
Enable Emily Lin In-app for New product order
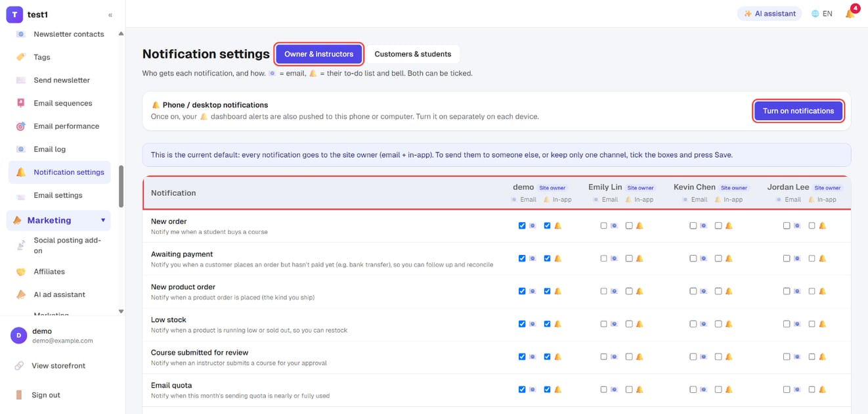coord(629,291)
